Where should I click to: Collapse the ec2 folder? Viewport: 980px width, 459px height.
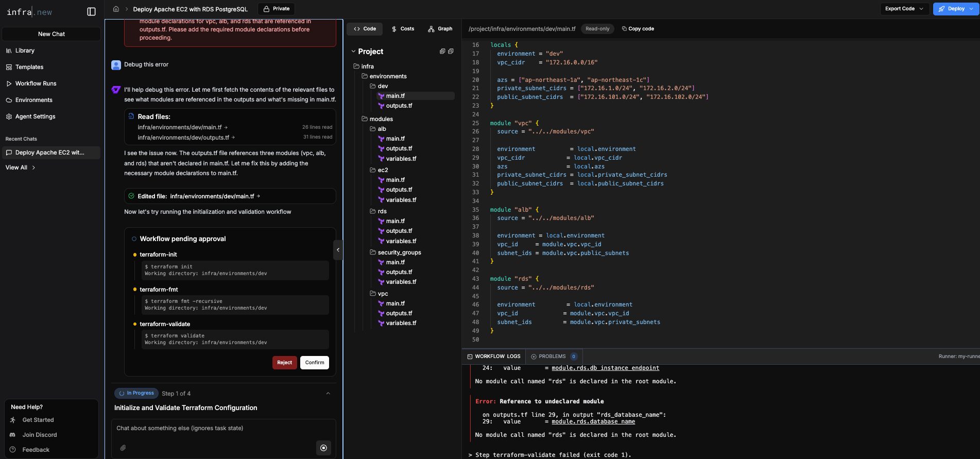coord(379,170)
